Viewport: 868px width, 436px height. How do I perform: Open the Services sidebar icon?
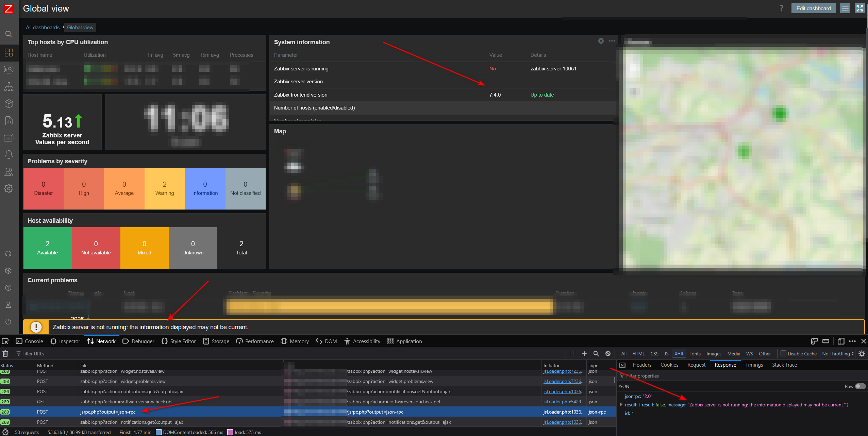pyautogui.click(x=9, y=87)
